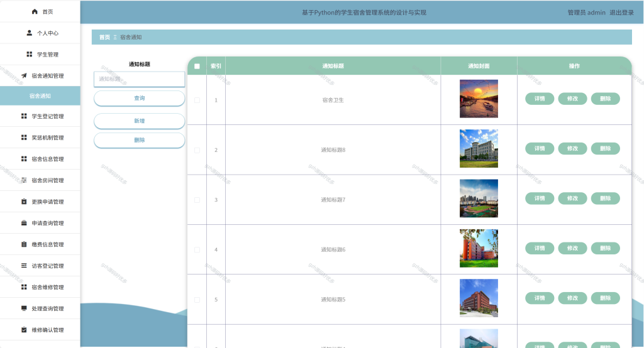Click the list icon for 访客登记管理

[x=24, y=266]
